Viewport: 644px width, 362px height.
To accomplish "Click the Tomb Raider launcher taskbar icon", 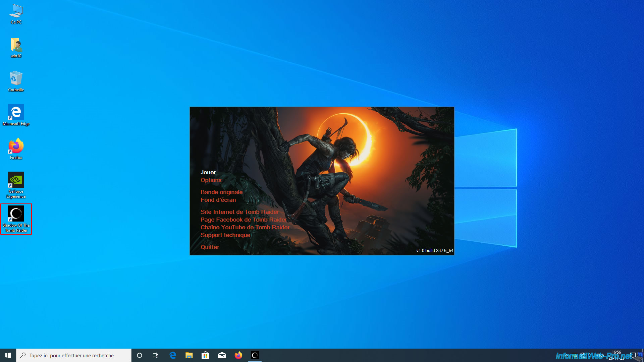I will [255, 355].
